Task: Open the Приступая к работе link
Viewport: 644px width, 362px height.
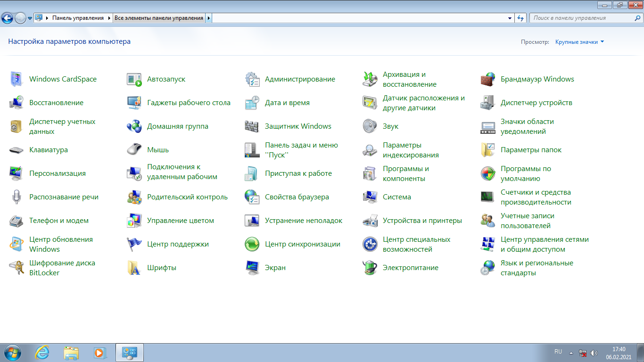Action: (298, 173)
